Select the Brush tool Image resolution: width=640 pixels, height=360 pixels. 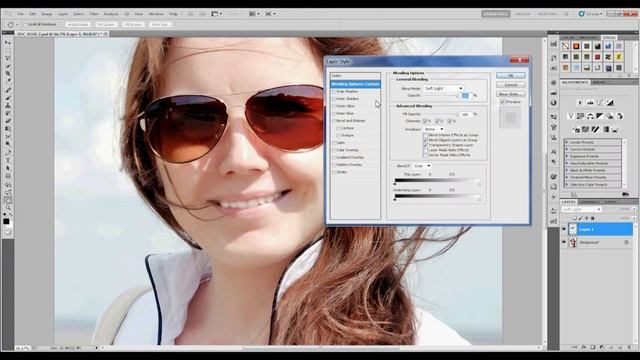pyautogui.click(x=8, y=98)
